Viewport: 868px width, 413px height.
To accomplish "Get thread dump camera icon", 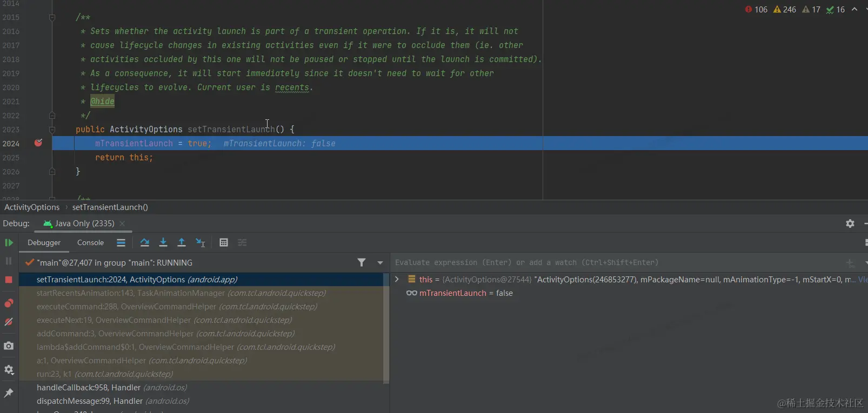I will tap(9, 346).
